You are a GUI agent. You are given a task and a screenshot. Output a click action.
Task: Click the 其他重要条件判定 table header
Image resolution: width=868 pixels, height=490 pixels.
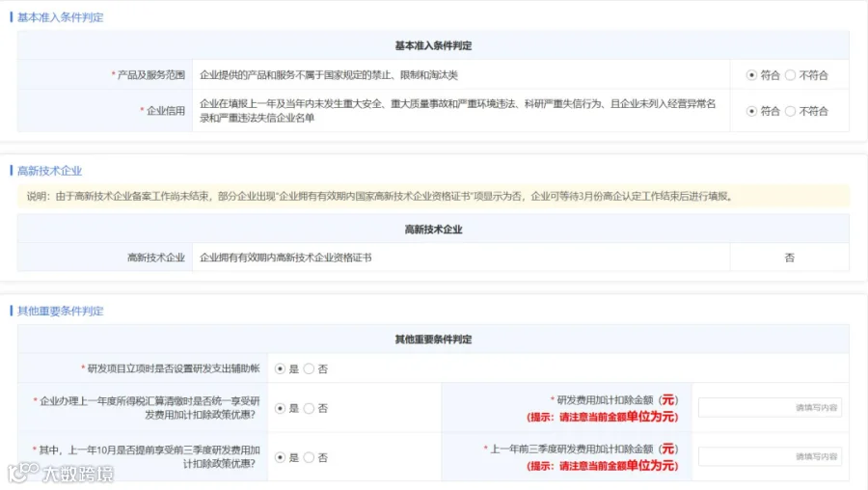coord(433,339)
